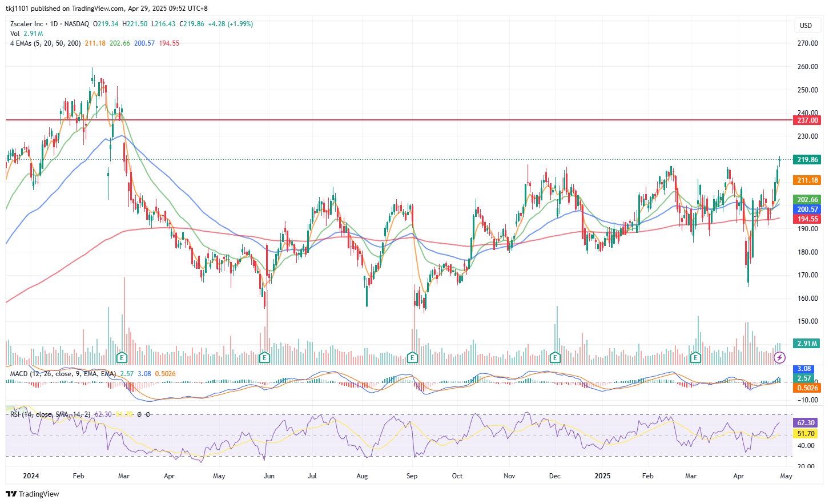Click the earnings marker near March 2025

pos(695,358)
